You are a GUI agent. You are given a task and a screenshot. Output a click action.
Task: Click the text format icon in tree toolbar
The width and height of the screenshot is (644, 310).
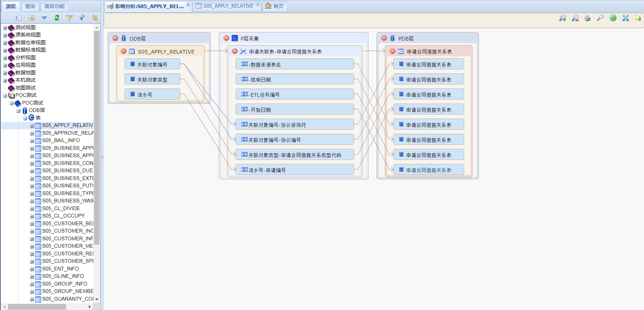click(x=82, y=18)
